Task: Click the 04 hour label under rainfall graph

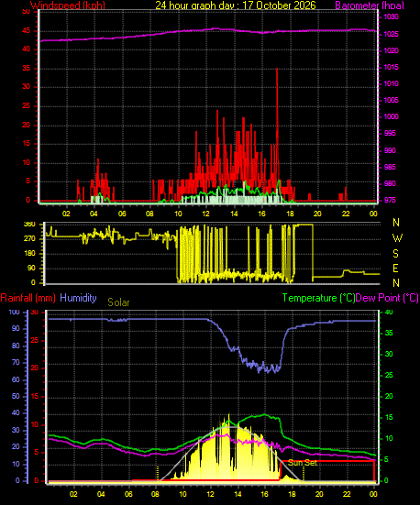Action: click(x=101, y=494)
